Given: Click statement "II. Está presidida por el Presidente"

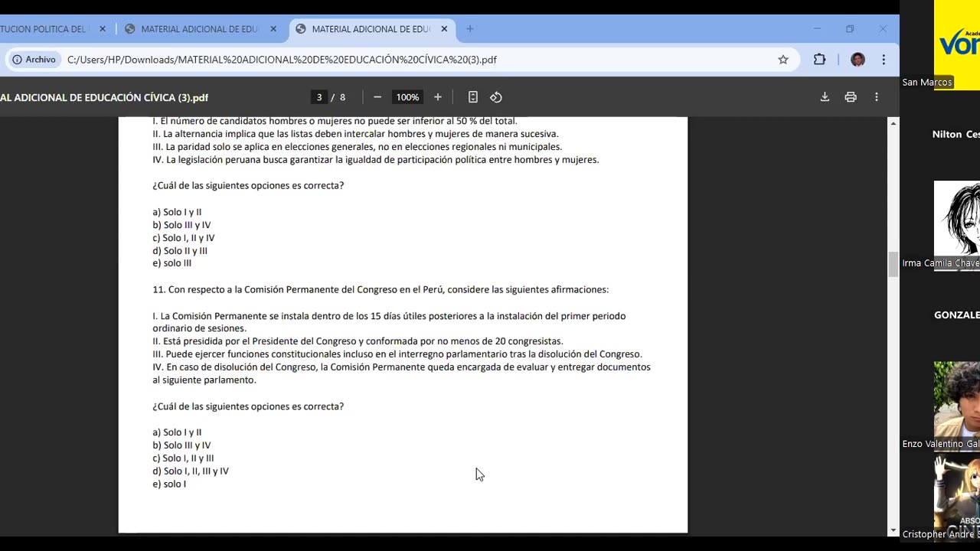Looking at the screenshot, I should (x=358, y=341).
